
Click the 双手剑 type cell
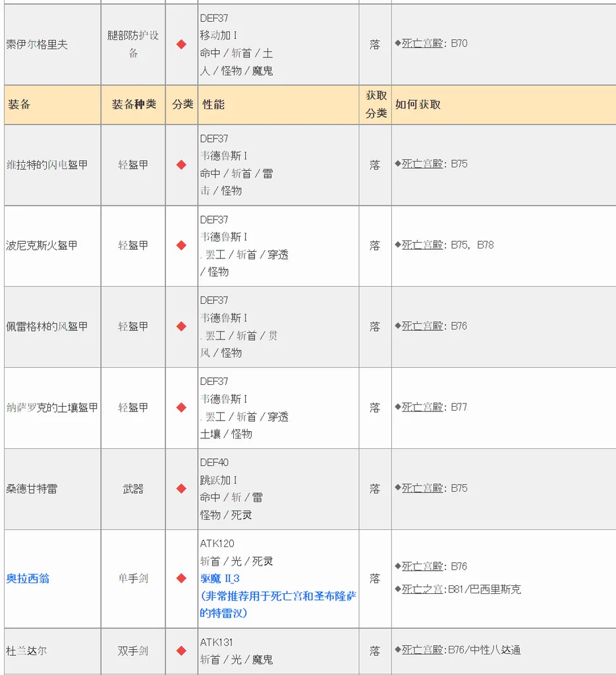tap(133, 651)
